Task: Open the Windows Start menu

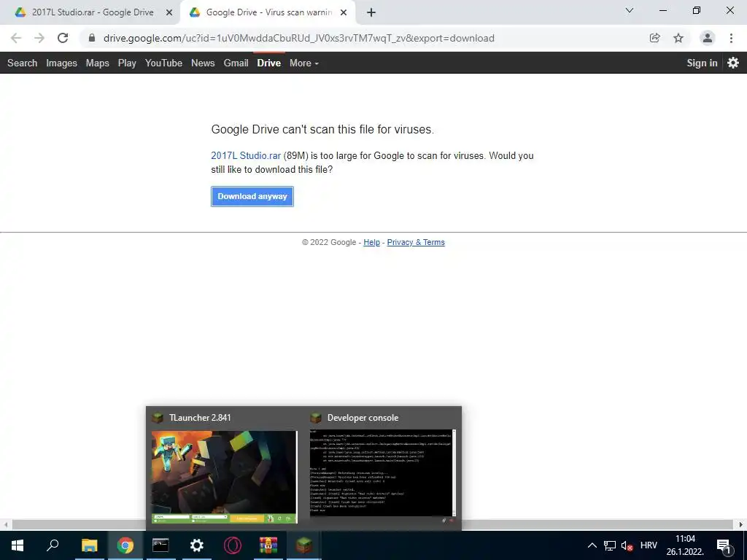Action: coord(18,545)
